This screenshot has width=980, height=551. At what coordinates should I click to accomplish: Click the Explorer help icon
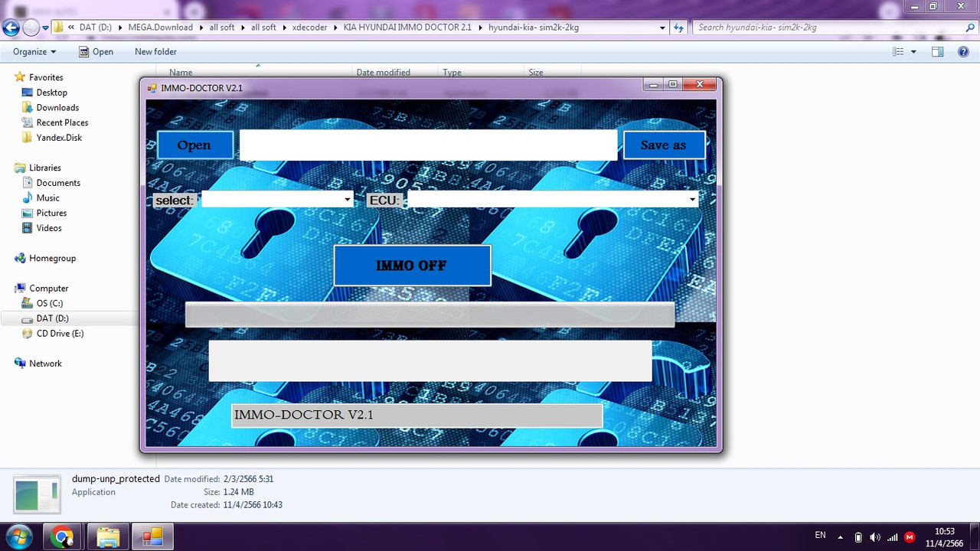[963, 52]
